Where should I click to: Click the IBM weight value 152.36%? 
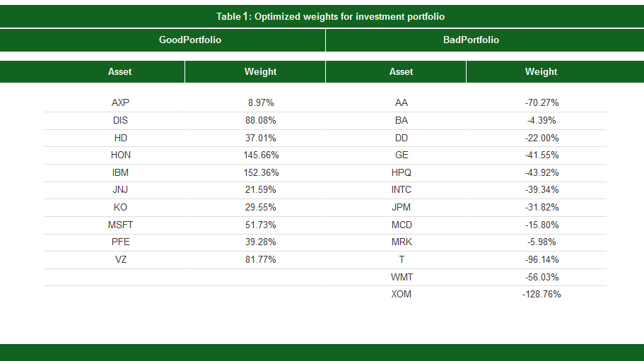point(262,172)
